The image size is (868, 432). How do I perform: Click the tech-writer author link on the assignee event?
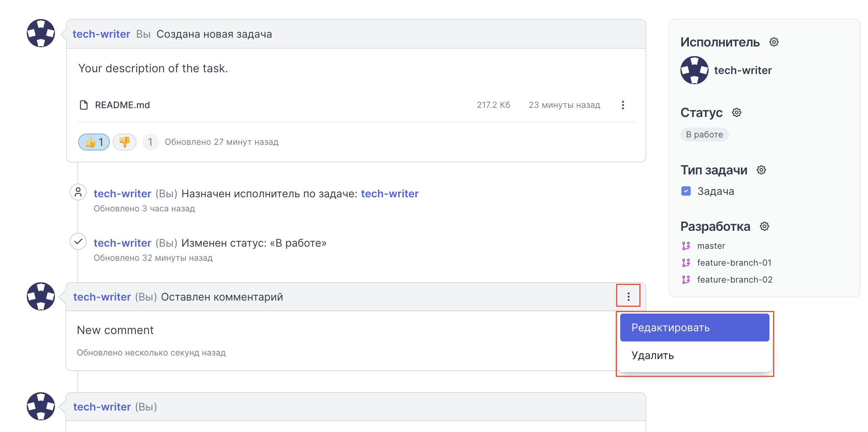(122, 193)
